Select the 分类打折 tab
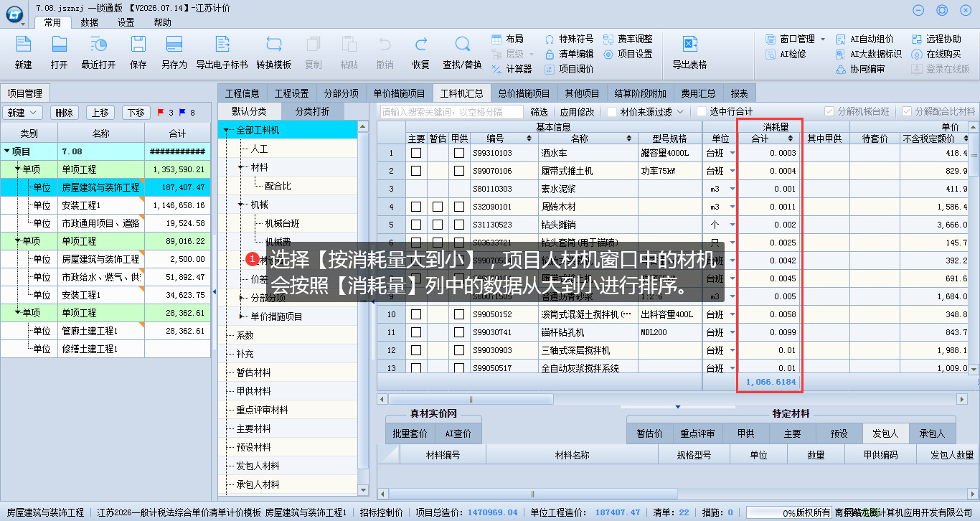 tap(312, 111)
